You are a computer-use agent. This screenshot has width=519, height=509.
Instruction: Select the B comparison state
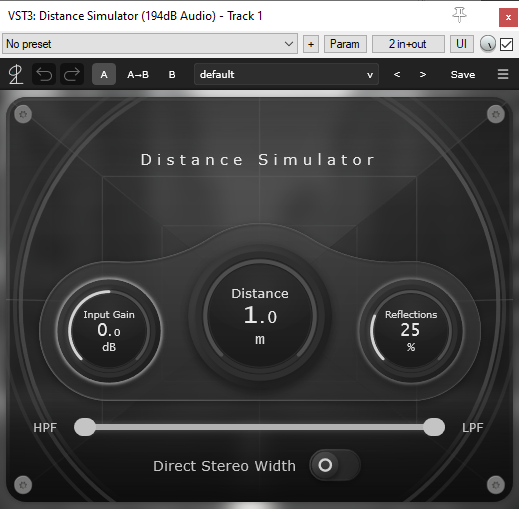point(172,74)
